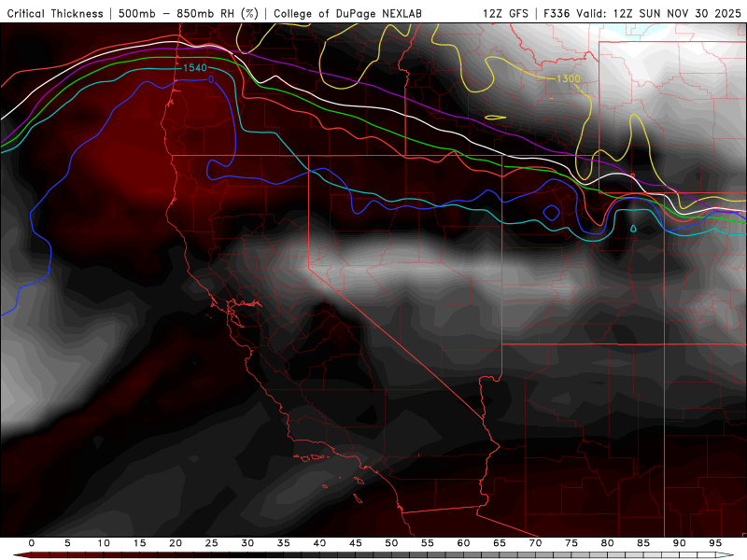Click the "20" value on the color scale

(176, 543)
